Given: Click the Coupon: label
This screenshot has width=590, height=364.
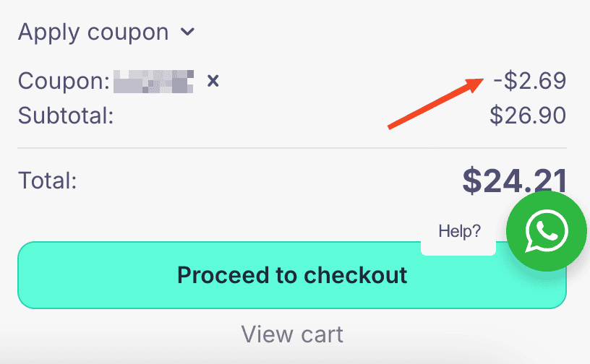Looking at the screenshot, I should point(64,80).
